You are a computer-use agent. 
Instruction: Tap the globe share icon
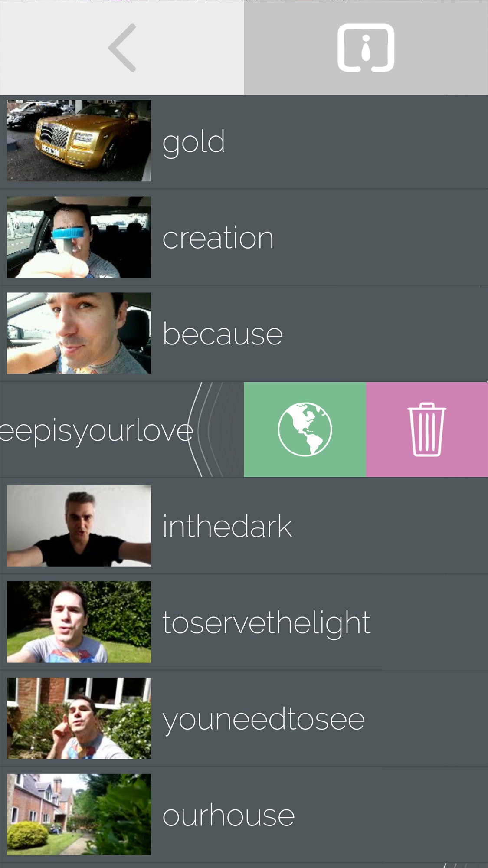pyautogui.click(x=305, y=429)
